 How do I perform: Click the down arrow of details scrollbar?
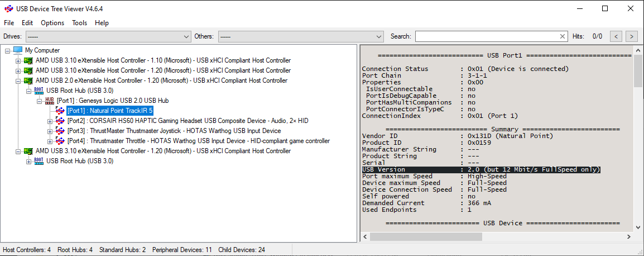(x=637, y=227)
